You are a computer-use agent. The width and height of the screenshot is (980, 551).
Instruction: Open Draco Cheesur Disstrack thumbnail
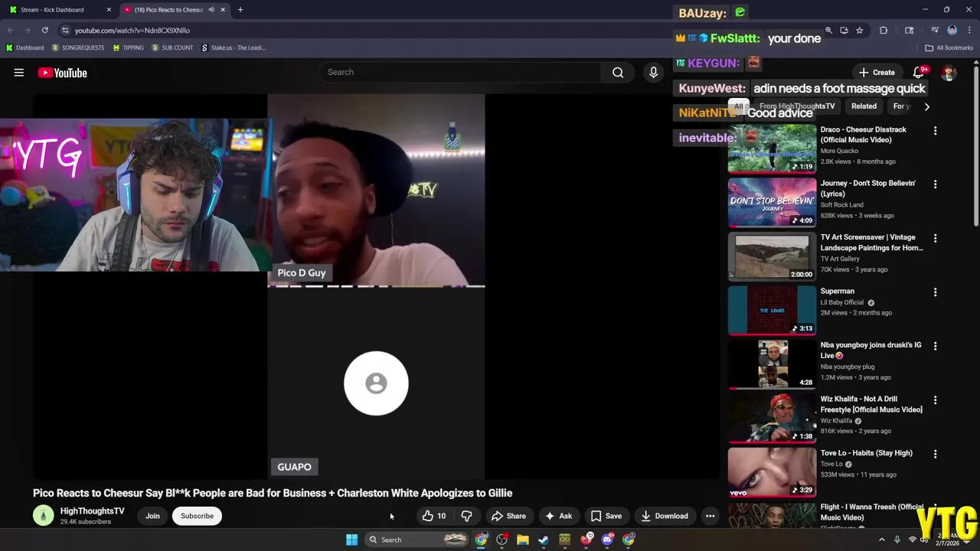pos(772,148)
